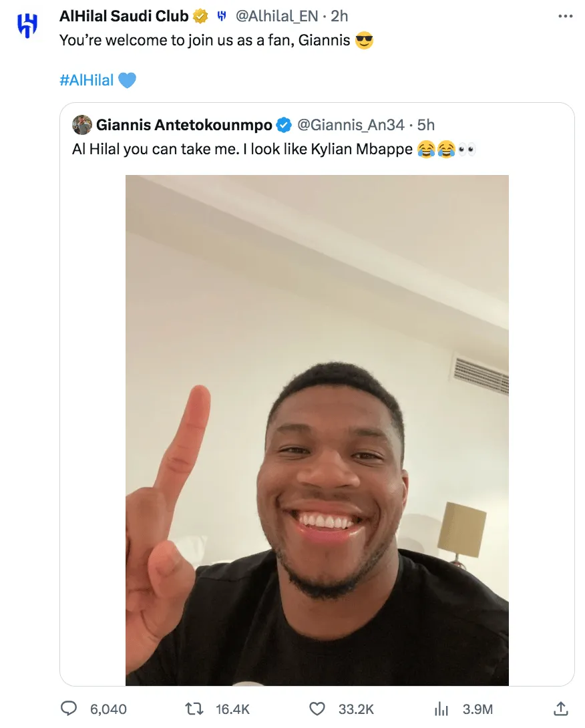Click the small AlHilal affiliation badge
The width and height of the screenshot is (585, 728).
point(222,16)
